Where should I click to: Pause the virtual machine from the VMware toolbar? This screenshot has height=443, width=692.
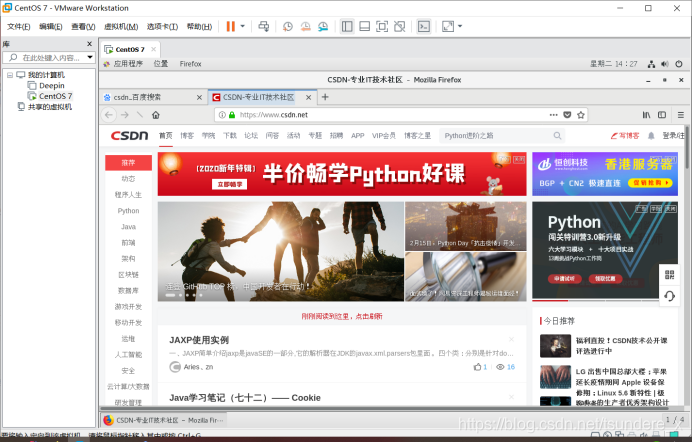click(230, 26)
